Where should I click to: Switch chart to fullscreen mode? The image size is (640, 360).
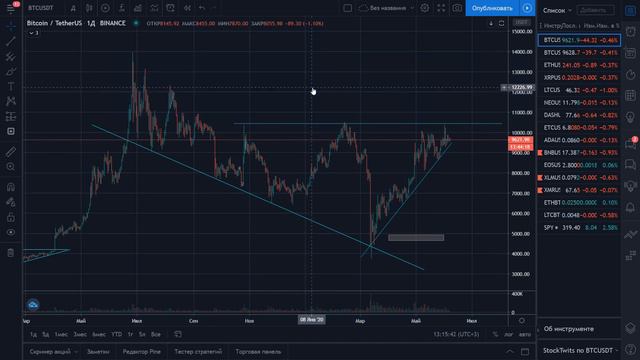pos(441,8)
